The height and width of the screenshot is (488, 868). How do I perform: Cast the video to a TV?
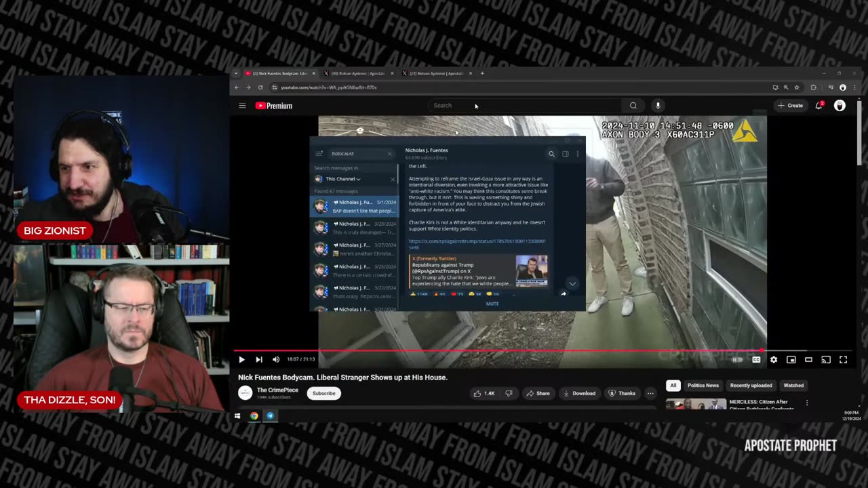[x=826, y=360]
